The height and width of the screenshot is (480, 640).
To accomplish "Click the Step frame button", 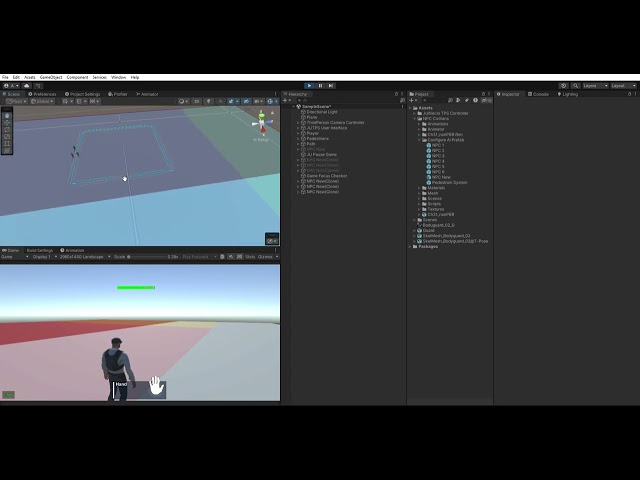I will click(x=331, y=86).
